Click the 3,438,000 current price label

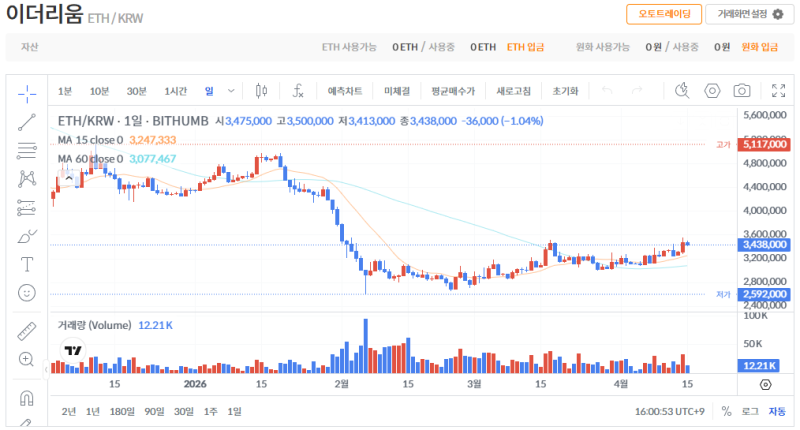click(764, 244)
